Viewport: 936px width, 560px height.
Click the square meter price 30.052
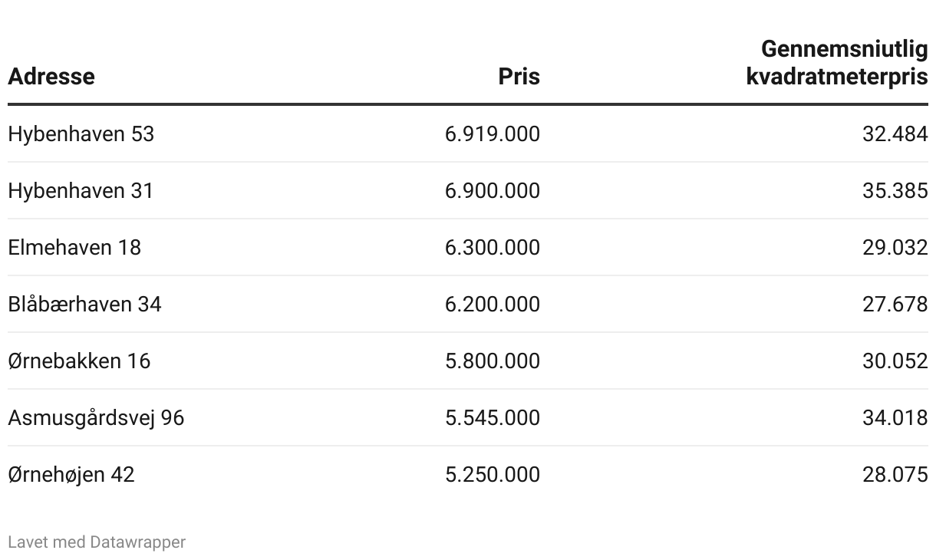(x=895, y=361)
